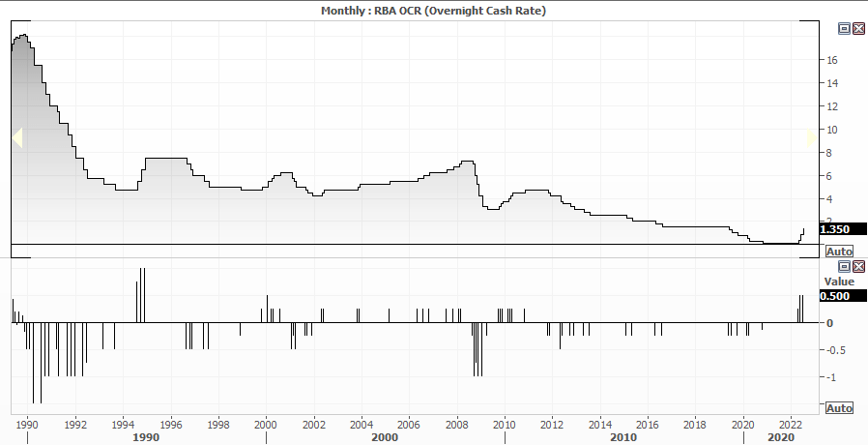Click the 2020 decade label
The height and width of the screenshot is (445, 868).
tap(781, 438)
